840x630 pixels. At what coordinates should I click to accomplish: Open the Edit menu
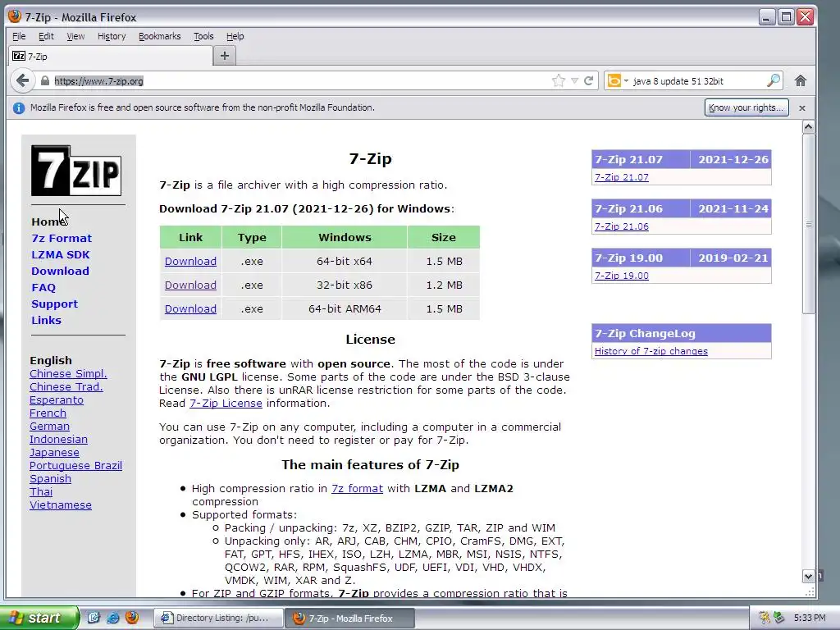(x=46, y=36)
